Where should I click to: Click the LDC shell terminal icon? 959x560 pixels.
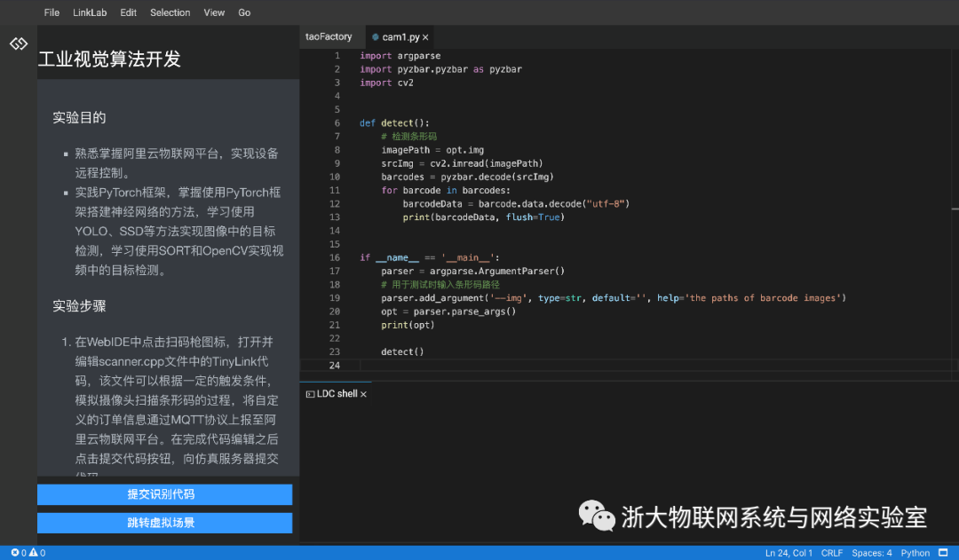(310, 394)
